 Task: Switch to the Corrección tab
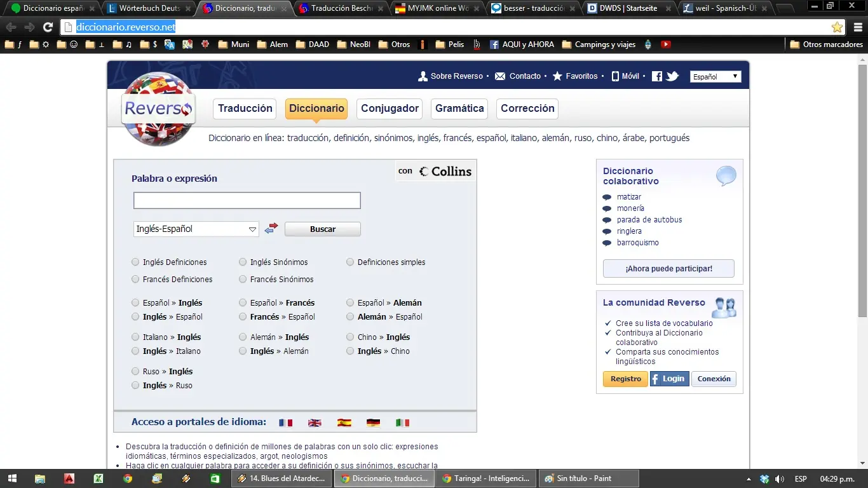[527, 109]
